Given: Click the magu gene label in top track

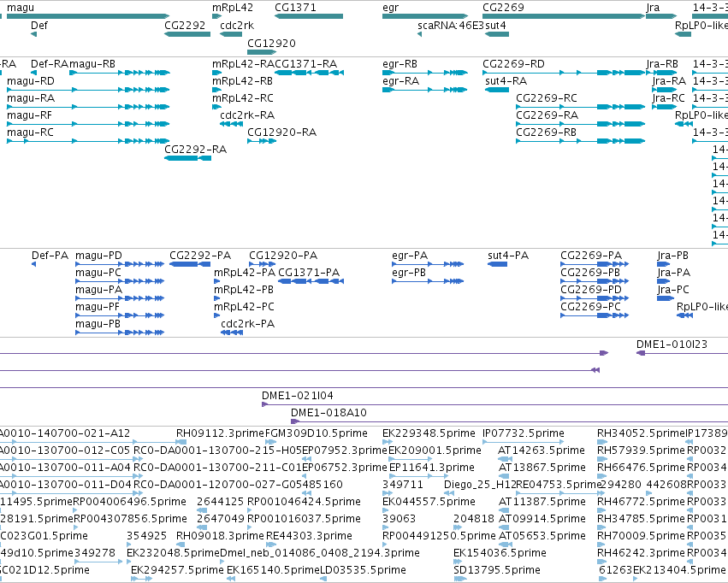Looking at the screenshot, I should (x=21, y=8).
